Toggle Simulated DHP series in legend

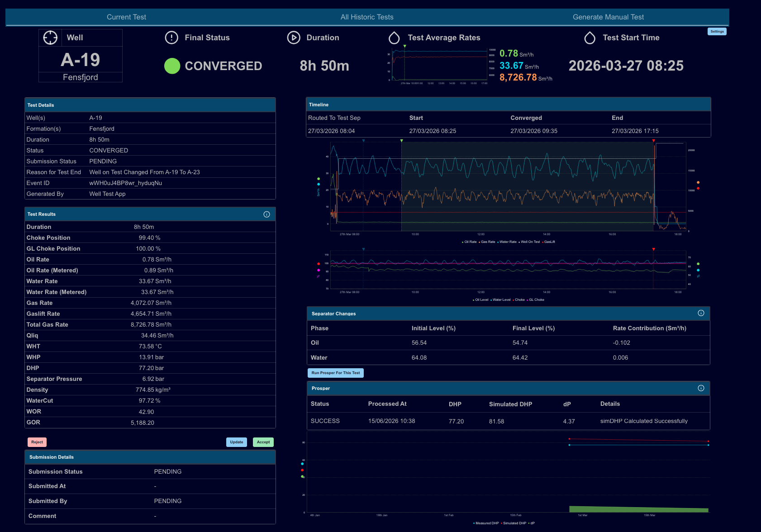tap(514, 523)
